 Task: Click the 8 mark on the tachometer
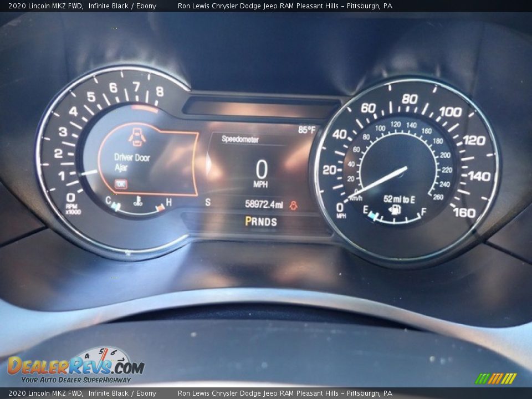coord(160,91)
